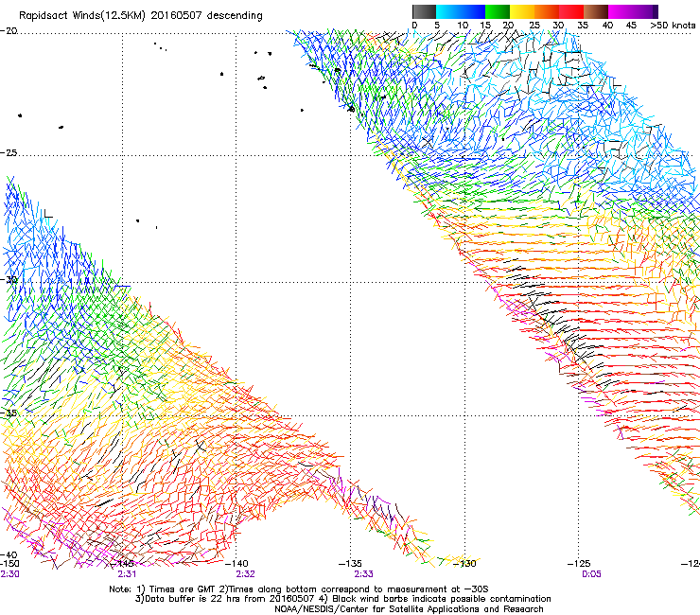Select the red 30-35 knots legend color
The image size is (700, 615).
tap(571, 11)
